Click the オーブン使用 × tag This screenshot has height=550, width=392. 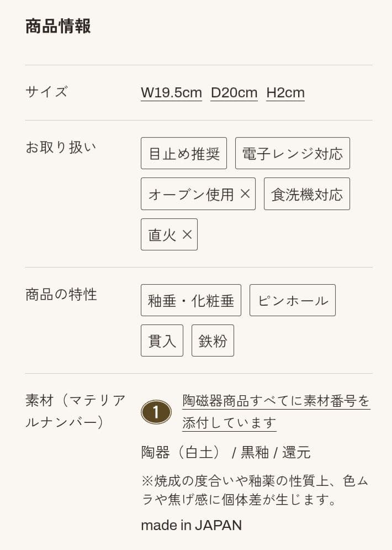[x=198, y=194]
